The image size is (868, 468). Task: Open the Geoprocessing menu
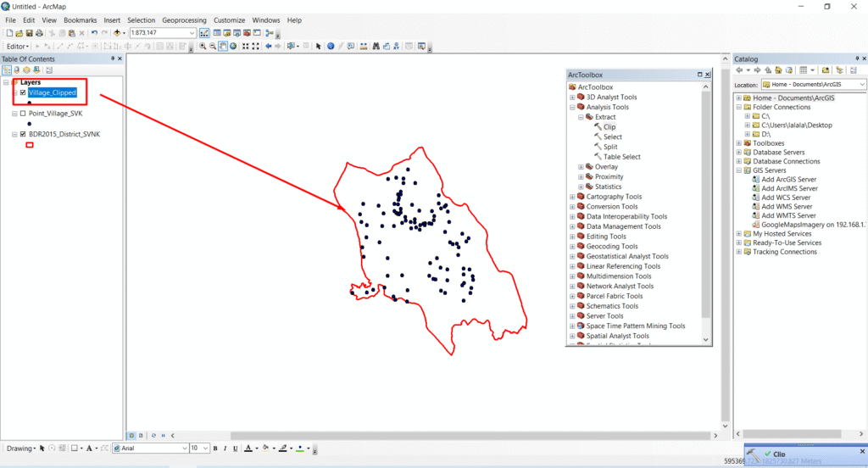click(x=184, y=20)
